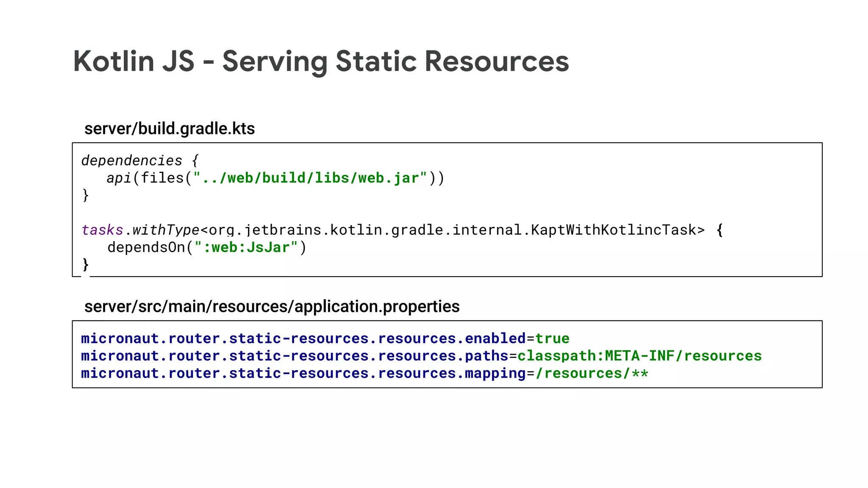Click the 'dependencies' keyword in code

(131, 161)
